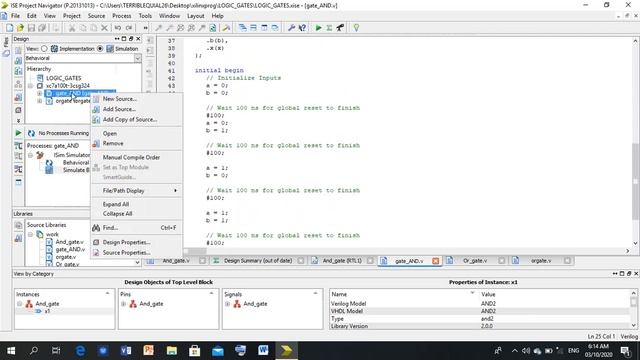Viewport: 640px width, 360px height.
Task: Choose Design Properties... menu entry
Action: pyautogui.click(x=136, y=242)
